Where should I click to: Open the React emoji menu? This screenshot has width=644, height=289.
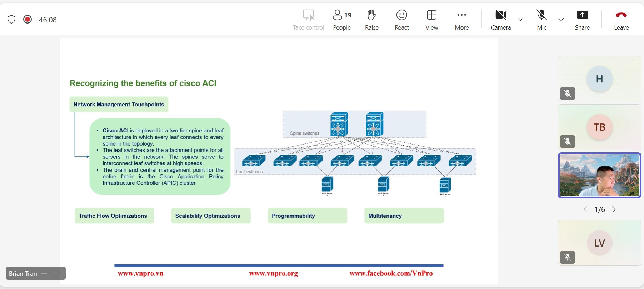point(401,20)
